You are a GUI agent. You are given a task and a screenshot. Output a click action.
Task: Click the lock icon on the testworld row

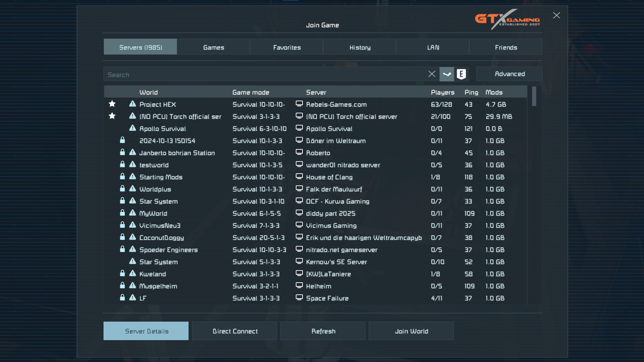pos(122,164)
